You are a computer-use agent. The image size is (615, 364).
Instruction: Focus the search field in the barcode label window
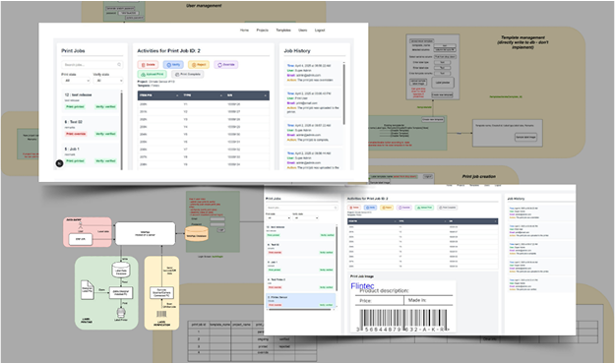pos(301,208)
